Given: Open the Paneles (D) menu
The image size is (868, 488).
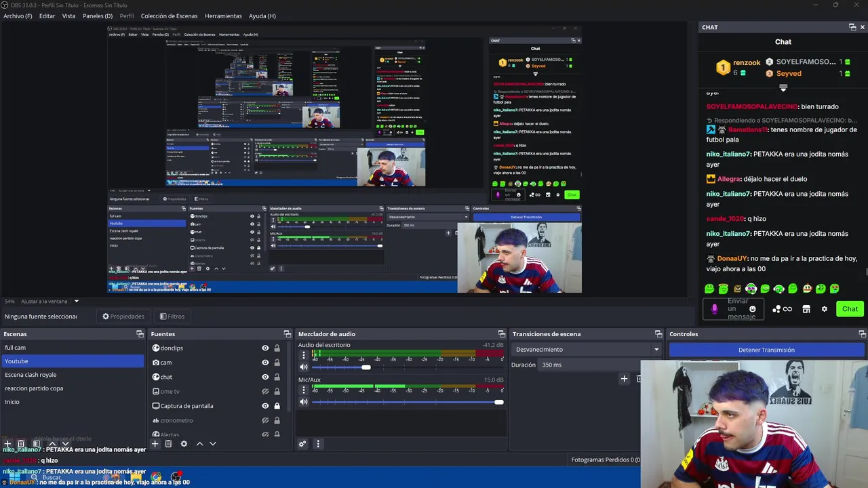Looking at the screenshot, I should (x=98, y=16).
